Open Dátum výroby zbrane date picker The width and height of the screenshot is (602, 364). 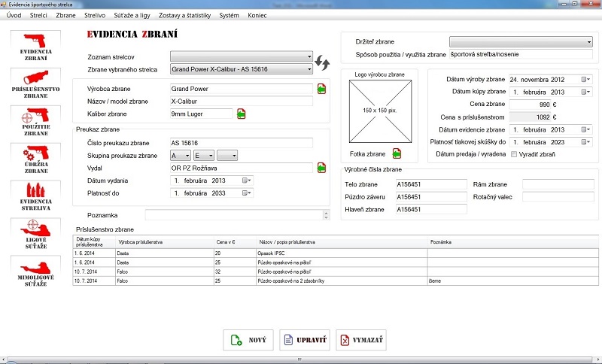[585, 79]
